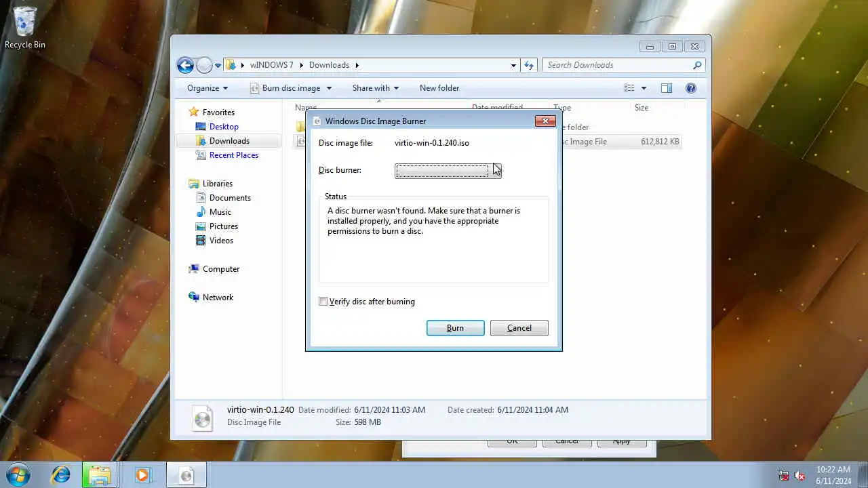Screen dimensions: 868x488
Task: Click Burn disc image toolbar button
Action: point(285,88)
